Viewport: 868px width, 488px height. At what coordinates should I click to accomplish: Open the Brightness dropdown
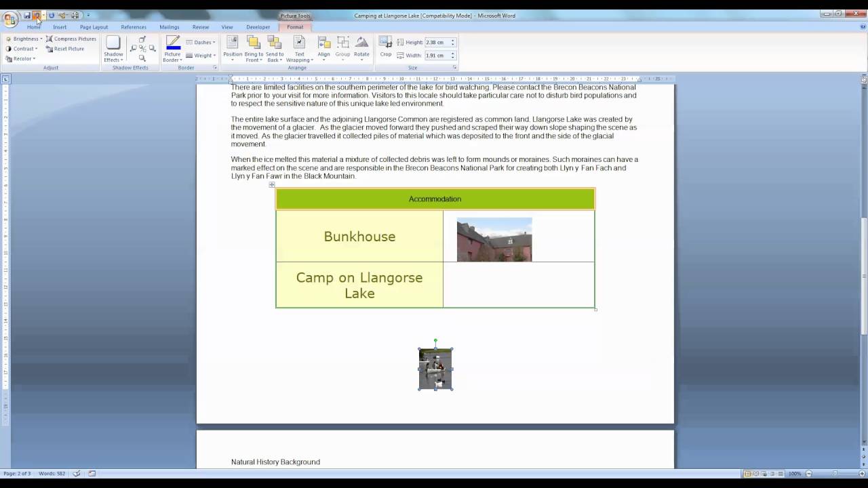[24, 39]
